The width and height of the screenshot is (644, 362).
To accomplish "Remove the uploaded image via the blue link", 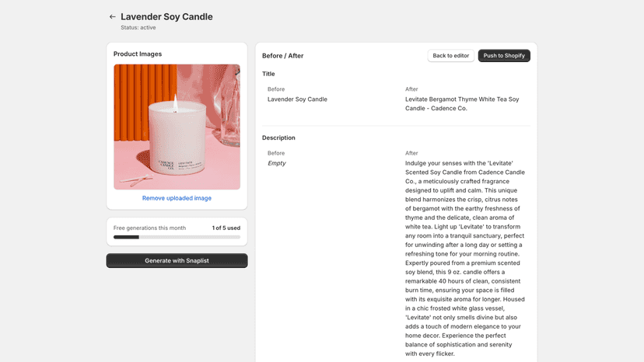I will point(177,198).
